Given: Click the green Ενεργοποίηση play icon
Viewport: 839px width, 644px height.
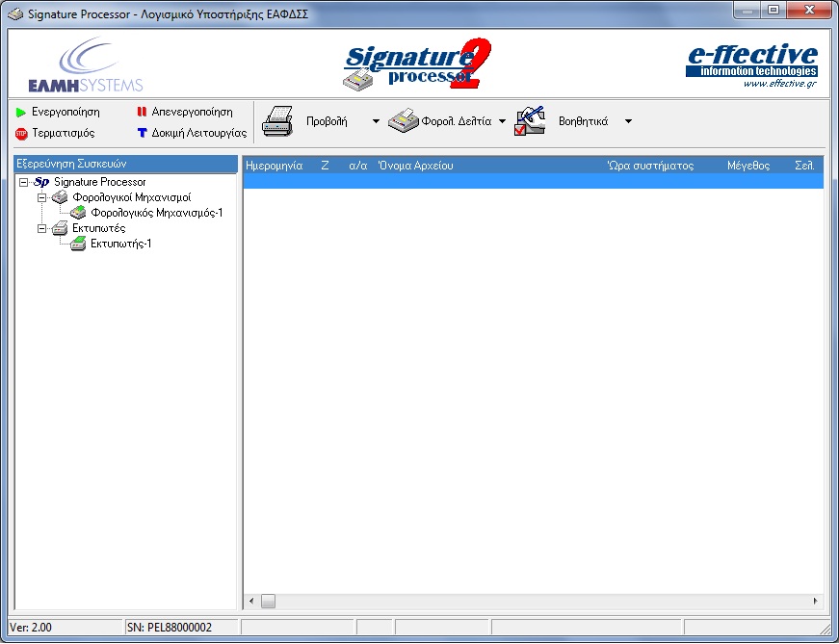Looking at the screenshot, I should pos(21,113).
